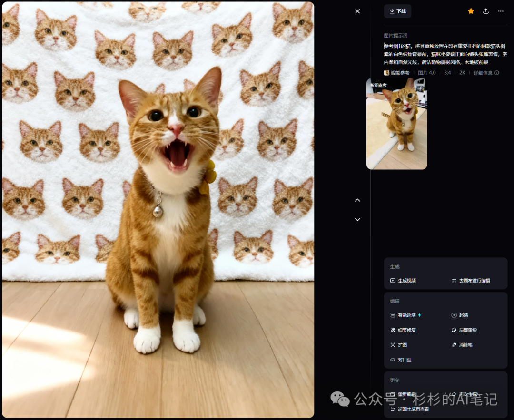Open the 局部重绘 inpainting tool
The width and height of the screenshot is (514, 420).
[464, 330]
